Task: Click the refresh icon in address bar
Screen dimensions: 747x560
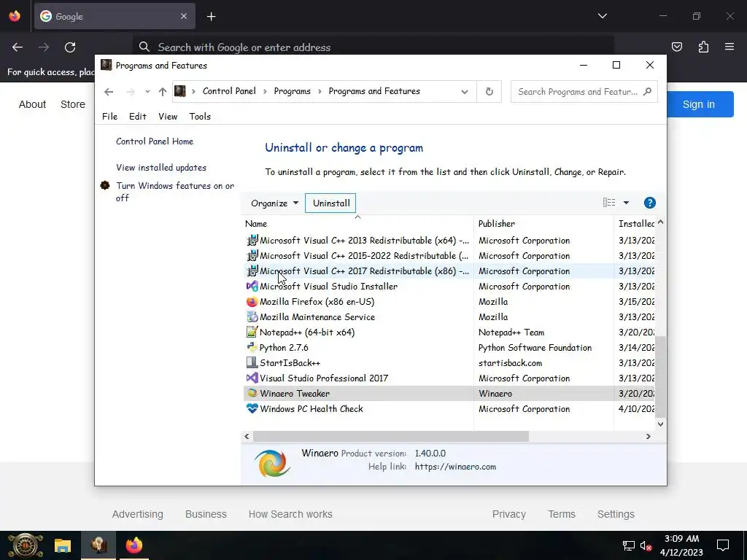Action: (489, 91)
